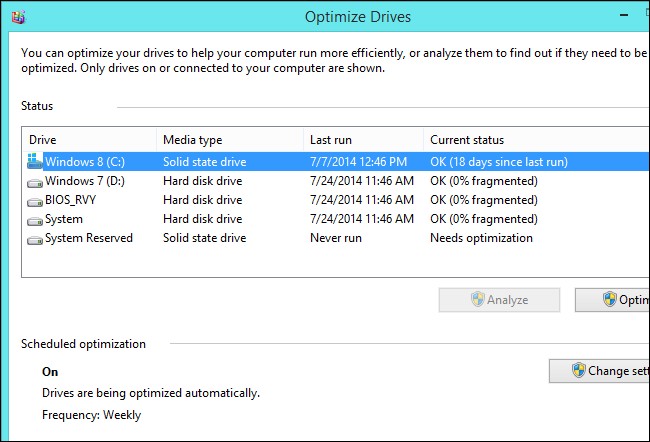Click the shield icon on Analyze button
This screenshot has height=442, width=650.
click(x=478, y=299)
